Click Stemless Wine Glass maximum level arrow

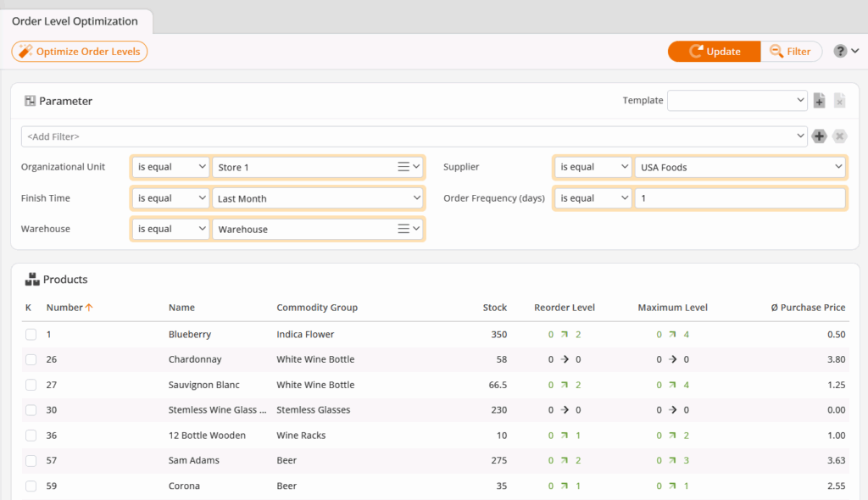tap(672, 409)
